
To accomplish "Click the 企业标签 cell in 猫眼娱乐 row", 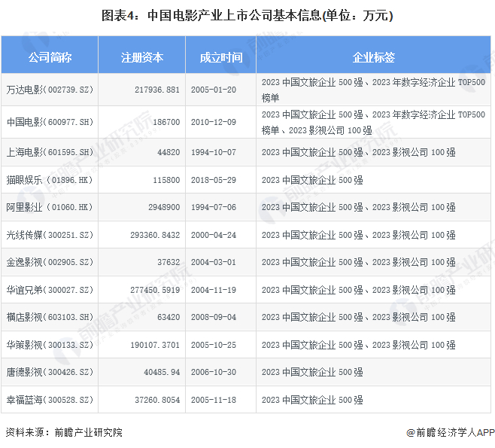I will (373, 180).
